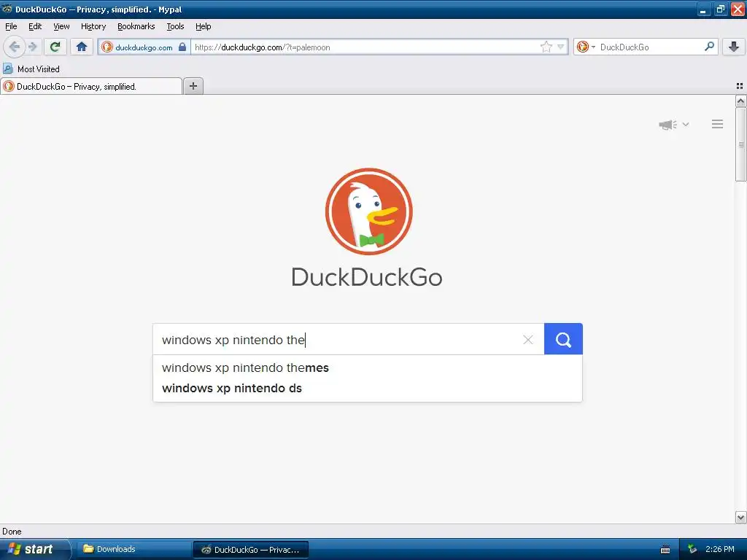Open the Most Visited bookmarks folder

(x=31, y=69)
